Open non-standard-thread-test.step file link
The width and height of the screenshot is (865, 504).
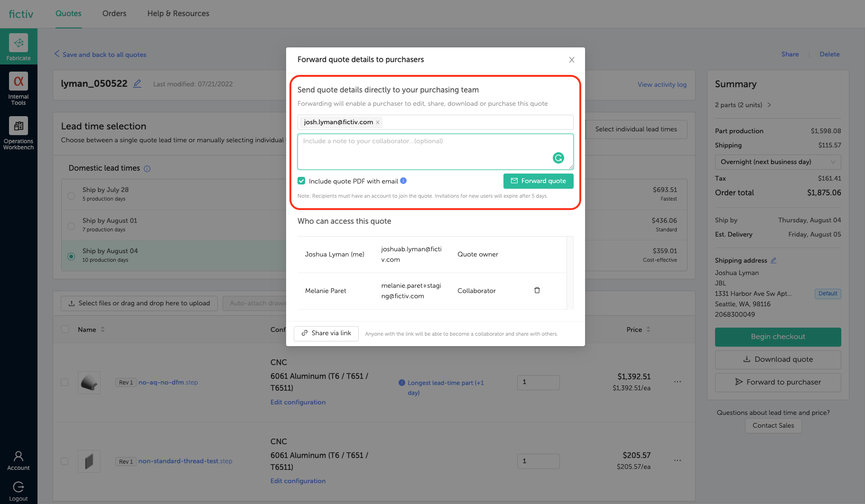click(185, 461)
